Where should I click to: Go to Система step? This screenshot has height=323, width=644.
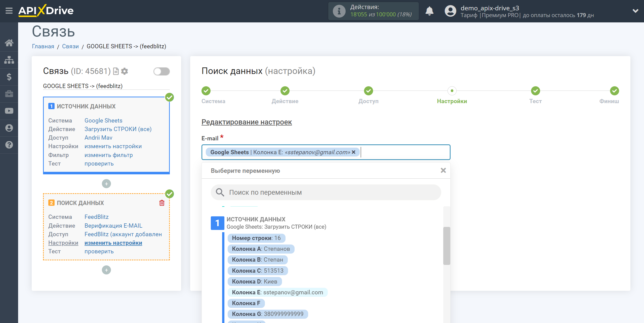click(206, 91)
